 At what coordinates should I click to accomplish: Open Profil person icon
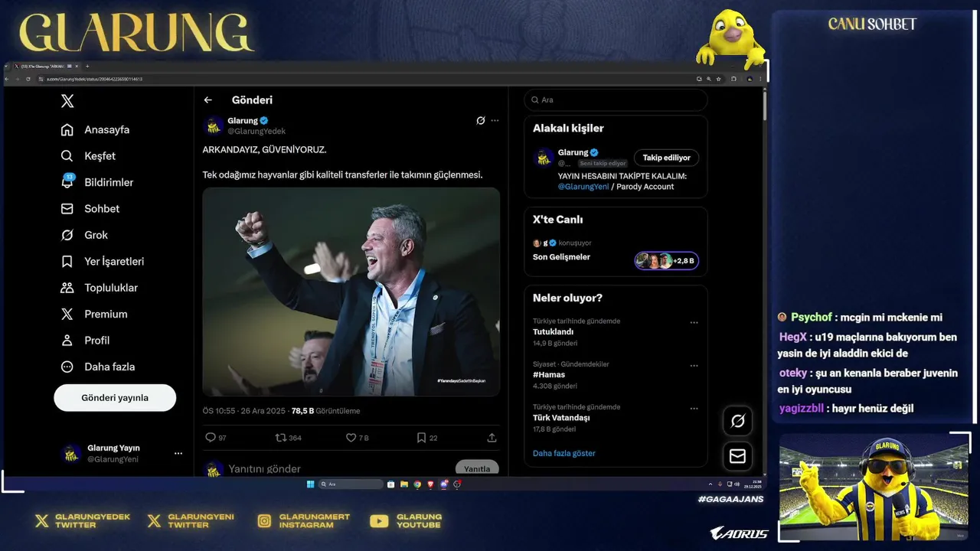(x=67, y=341)
